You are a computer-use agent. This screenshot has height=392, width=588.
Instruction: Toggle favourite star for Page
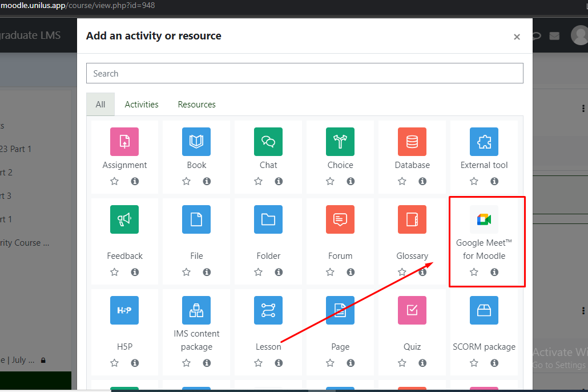coord(330,363)
